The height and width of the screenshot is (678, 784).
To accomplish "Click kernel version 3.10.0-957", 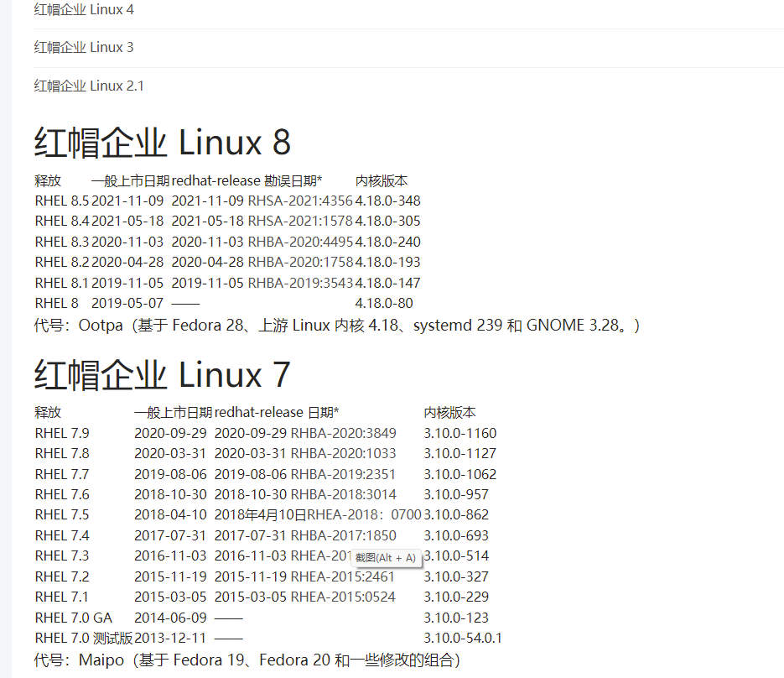I will tap(456, 494).
